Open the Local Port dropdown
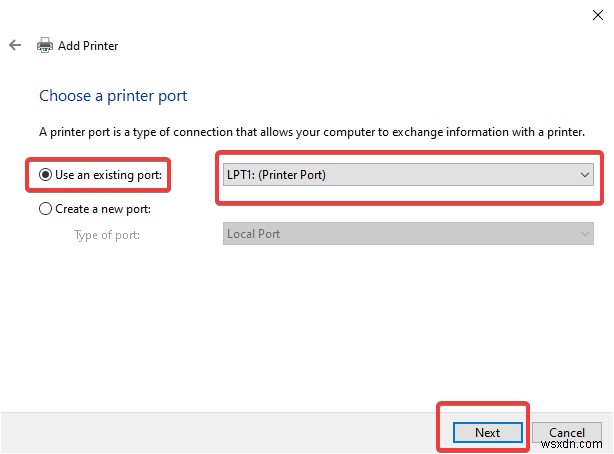This screenshot has width=614, height=454. (x=408, y=234)
